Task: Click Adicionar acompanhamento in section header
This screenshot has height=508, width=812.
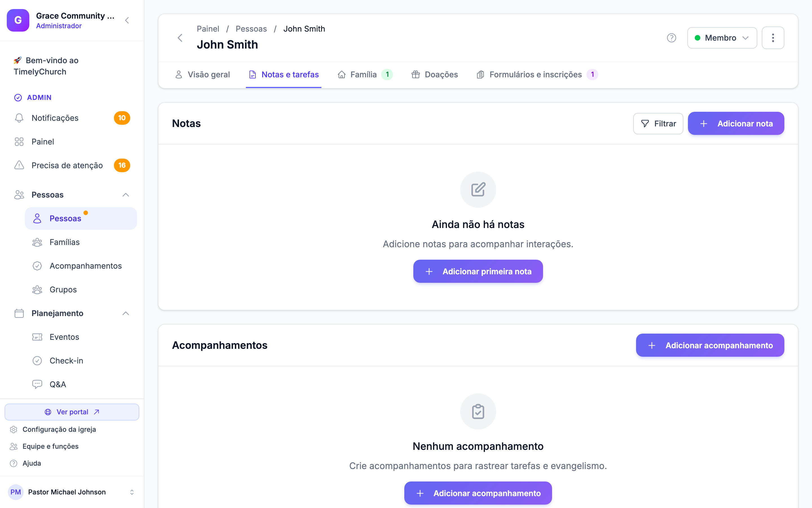Action: coord(710,345)
